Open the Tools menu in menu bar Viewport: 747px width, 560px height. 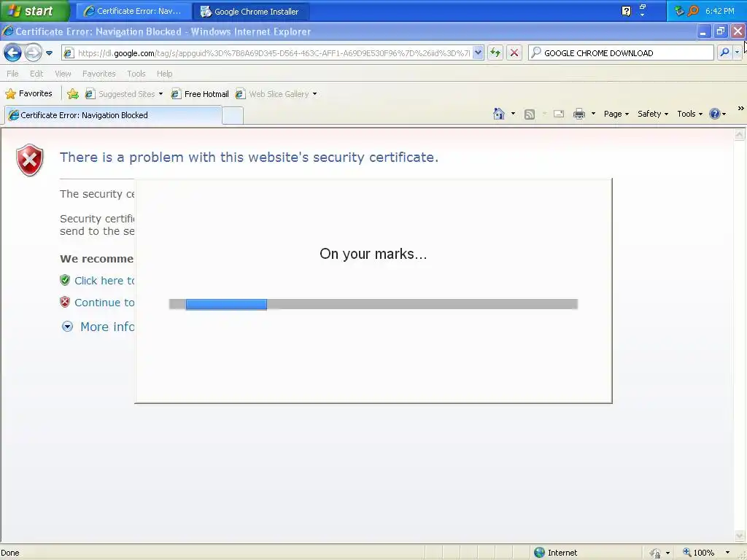click(x=136, y=74)
